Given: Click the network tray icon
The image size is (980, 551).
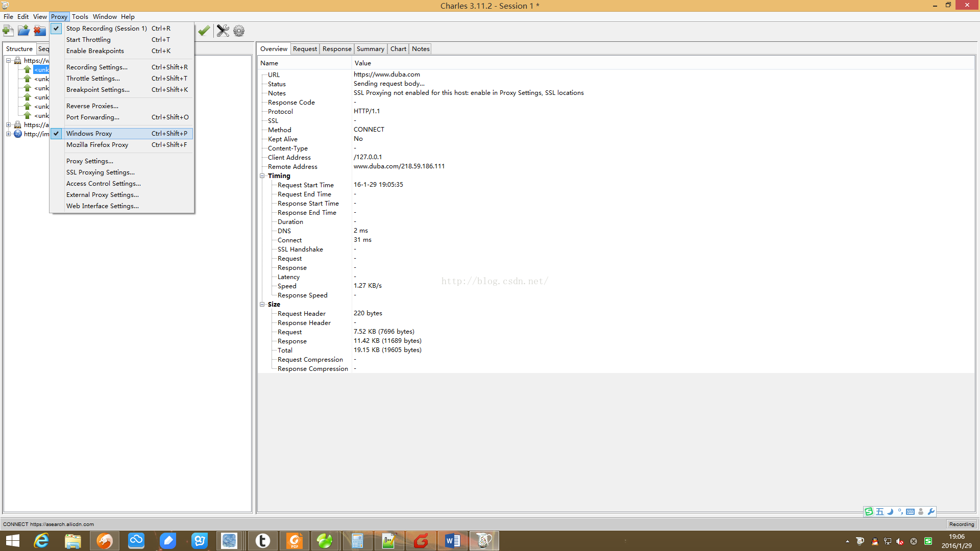Looking at the screenshot, I should (888, 541).
